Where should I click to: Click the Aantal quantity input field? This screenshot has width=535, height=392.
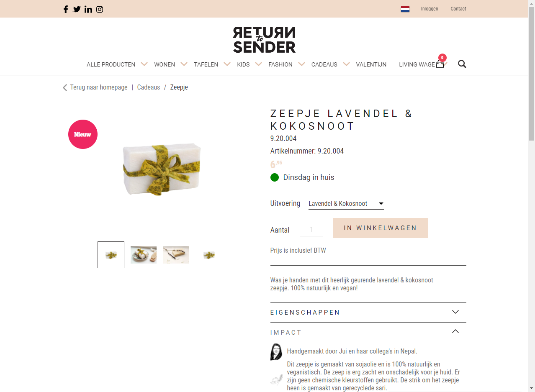pos(311,229)
